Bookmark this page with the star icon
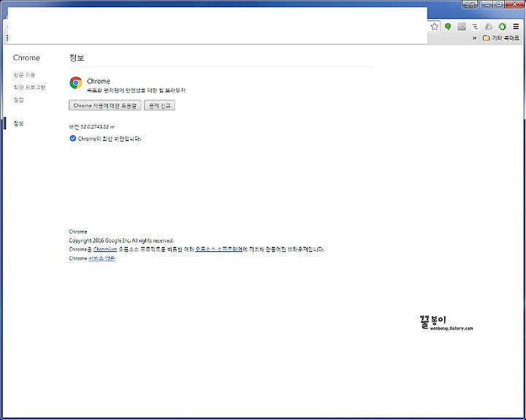 click(435, 27)
